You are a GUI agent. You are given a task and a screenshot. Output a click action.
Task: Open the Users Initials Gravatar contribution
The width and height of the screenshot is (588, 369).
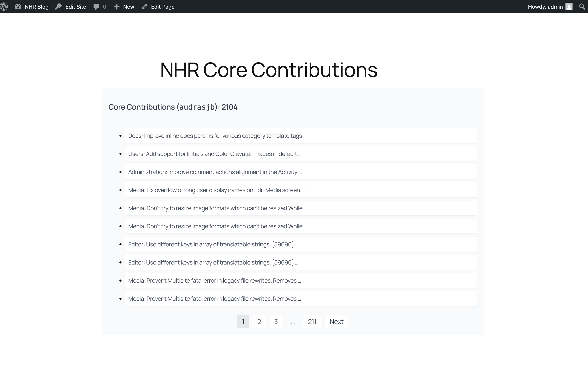[x=215, y=154]
